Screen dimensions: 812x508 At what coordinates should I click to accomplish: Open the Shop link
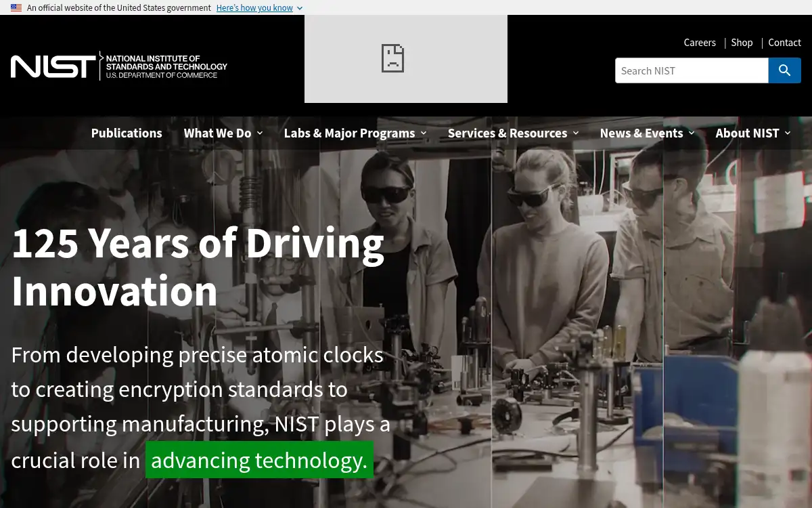click(742, 43)
